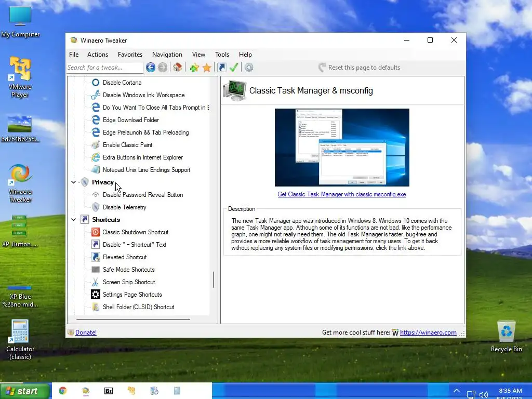Open the Recycle Bin desktop icon
This screenshot has width=532, height=399.
[x=506, y=337]
